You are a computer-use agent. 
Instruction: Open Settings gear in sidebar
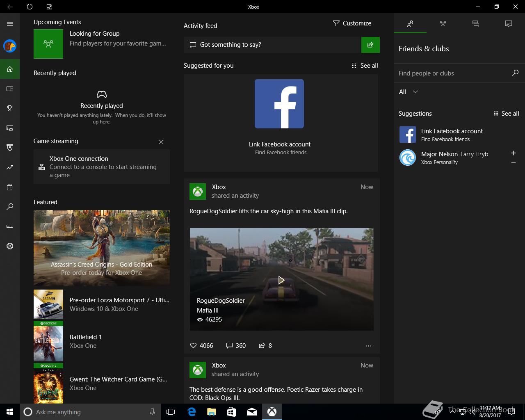(10, 246)
